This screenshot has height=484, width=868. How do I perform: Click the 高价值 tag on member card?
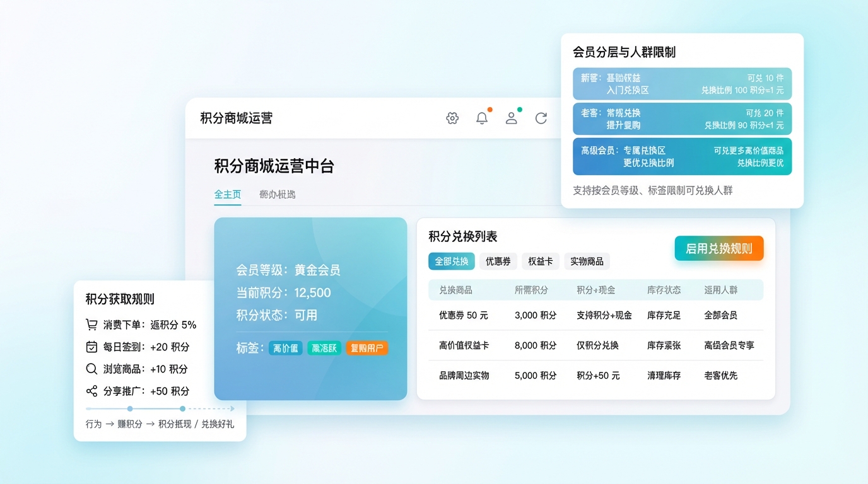coord(286,348)
